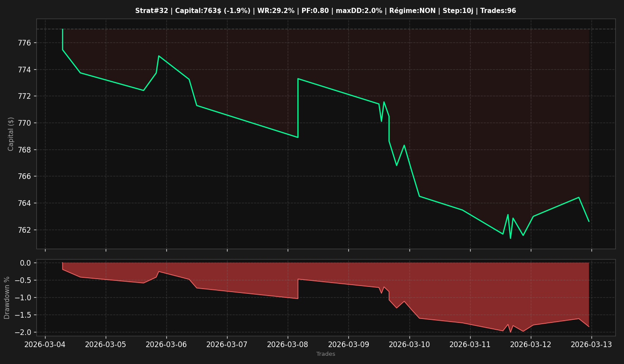Click the 2026-03-07 date label

click(x=227, y=344)
